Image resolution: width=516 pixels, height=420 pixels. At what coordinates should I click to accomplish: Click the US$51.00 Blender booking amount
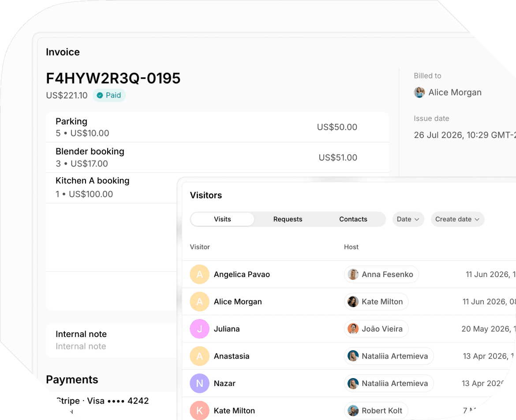click(338, 157)
